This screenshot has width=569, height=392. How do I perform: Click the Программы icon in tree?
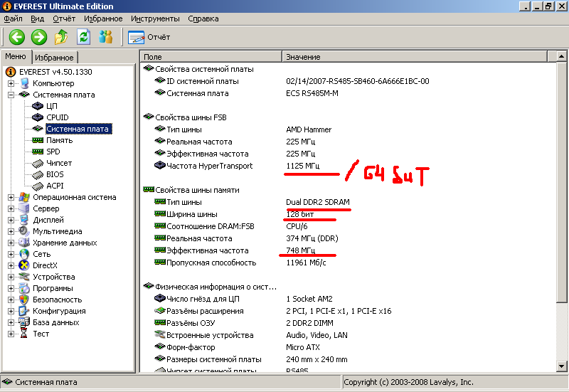coord(24,288)
